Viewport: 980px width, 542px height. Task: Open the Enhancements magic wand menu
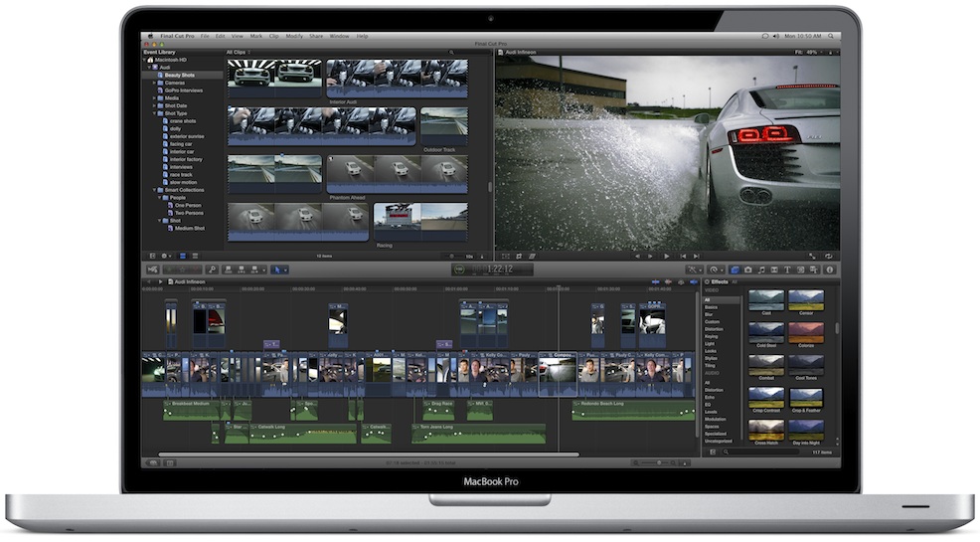tap(693, 271)
